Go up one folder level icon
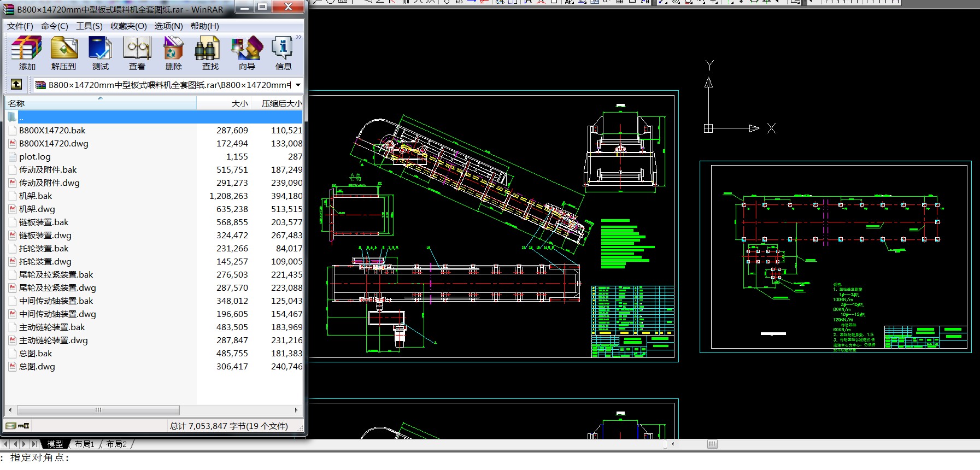Viewport: 980px width, 470px height. click(16, 84)
